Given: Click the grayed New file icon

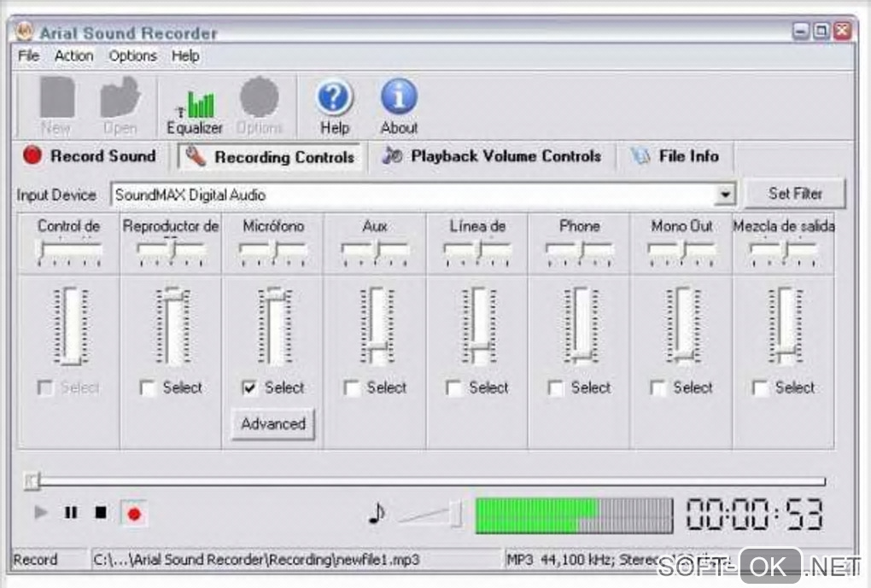Looking at the screenshot, I should point(56,107).
